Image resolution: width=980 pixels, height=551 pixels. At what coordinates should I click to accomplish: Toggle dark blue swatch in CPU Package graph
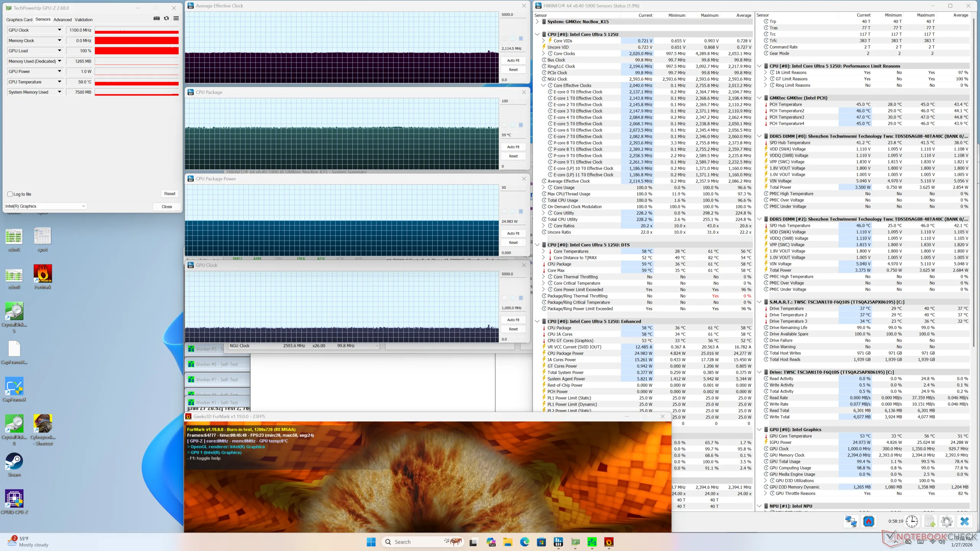[521, 125]
